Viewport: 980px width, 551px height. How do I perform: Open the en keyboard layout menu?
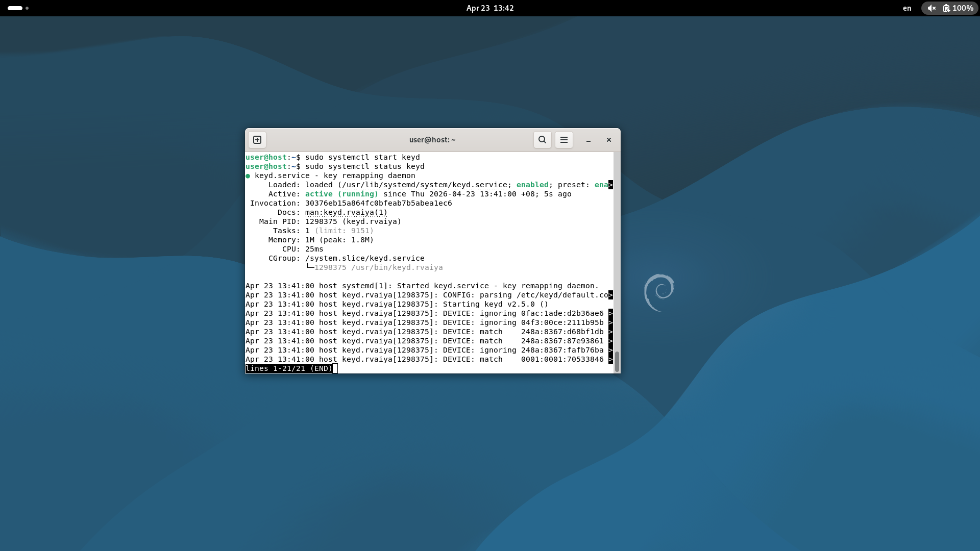coord(907,8)
